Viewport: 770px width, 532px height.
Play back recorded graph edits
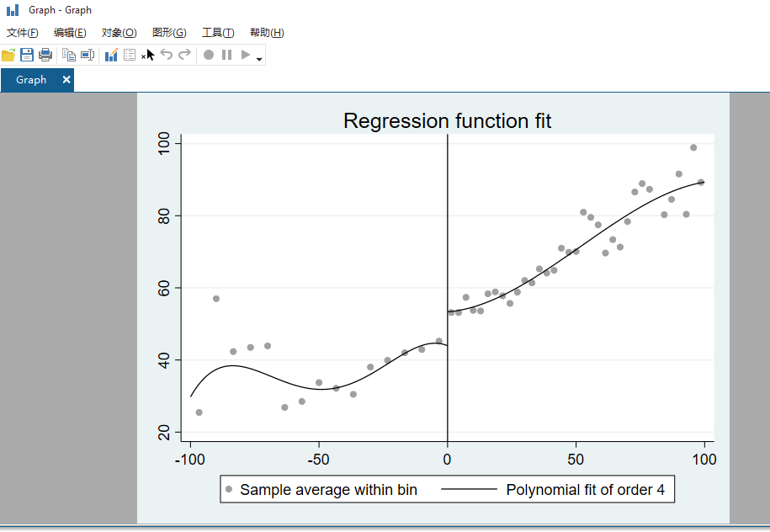coord(246,54)
